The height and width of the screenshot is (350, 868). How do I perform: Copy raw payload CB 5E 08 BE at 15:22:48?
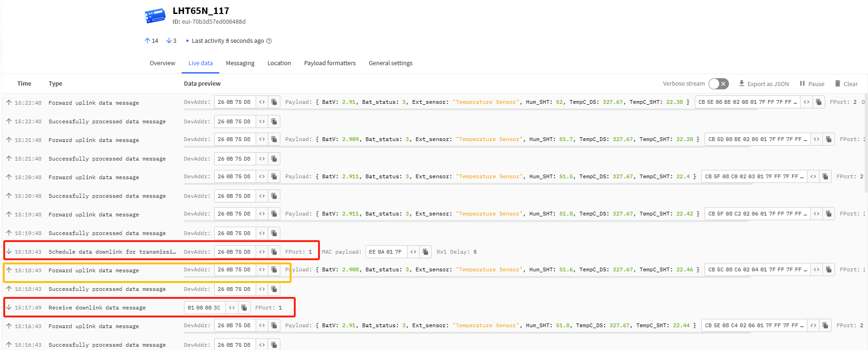point(819,102)
